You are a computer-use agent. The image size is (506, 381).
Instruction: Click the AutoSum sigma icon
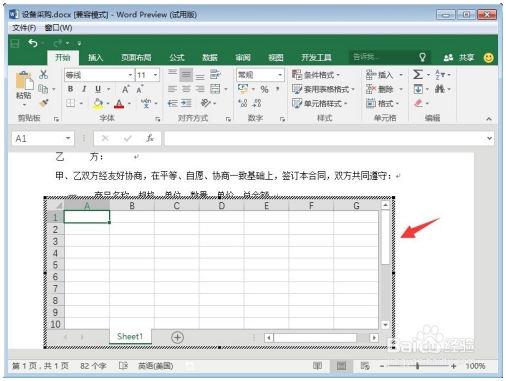[x=418, y=74]
